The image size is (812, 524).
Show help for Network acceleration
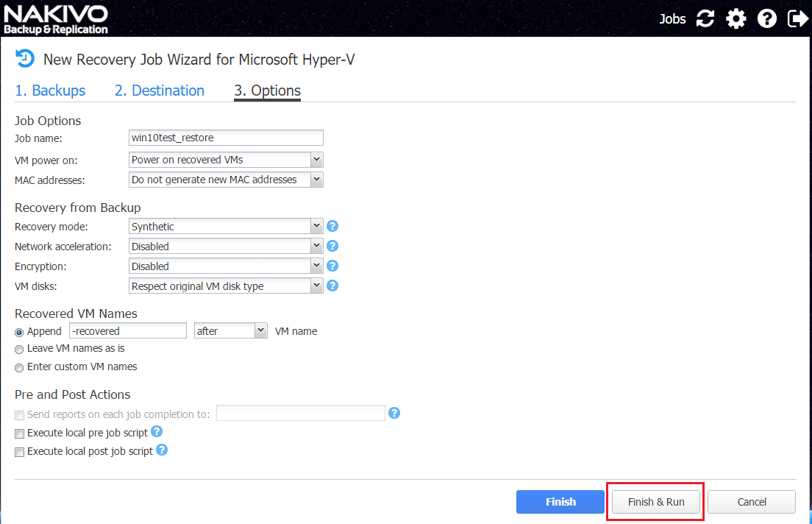pos(332,247)
